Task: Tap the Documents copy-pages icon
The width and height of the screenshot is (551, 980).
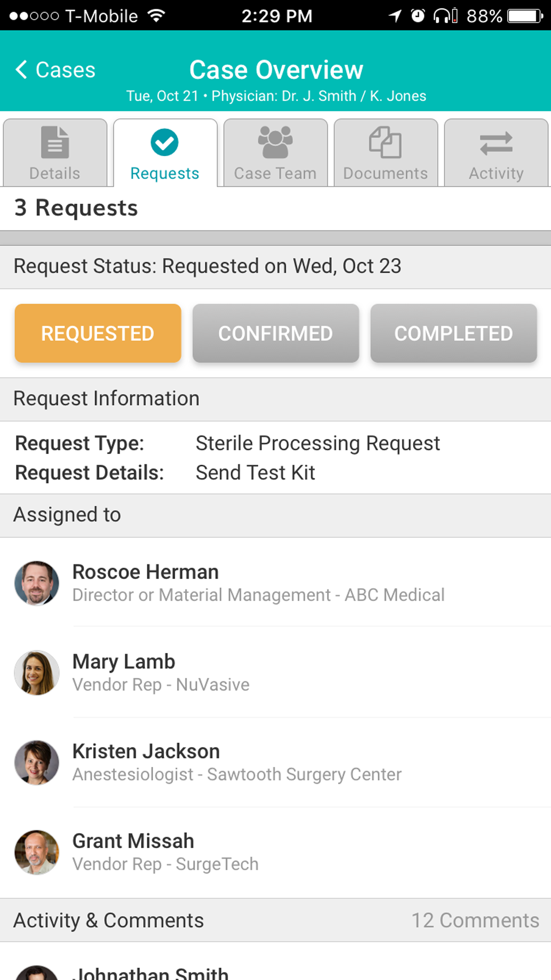Action: [385, 142]
